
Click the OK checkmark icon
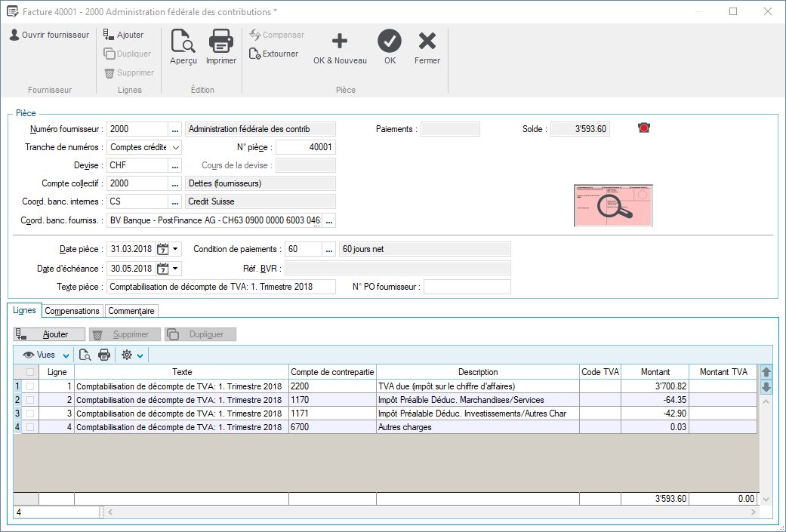tap(390, 42)
